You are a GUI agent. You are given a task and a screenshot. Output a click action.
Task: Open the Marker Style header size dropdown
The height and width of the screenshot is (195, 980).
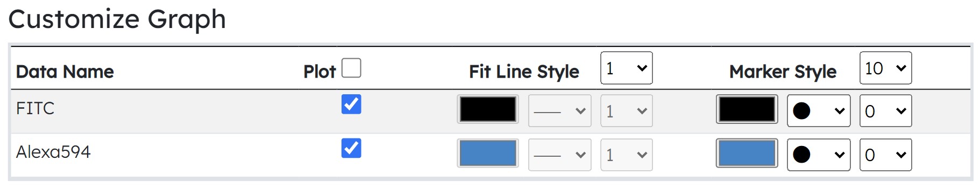point(886,68)
